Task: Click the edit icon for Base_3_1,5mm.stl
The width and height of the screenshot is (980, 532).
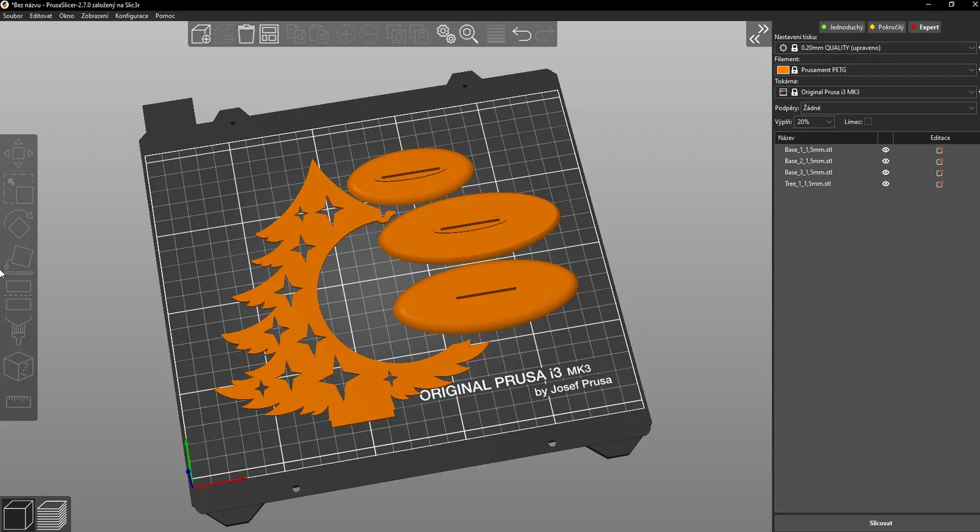Action: (940, 173)
